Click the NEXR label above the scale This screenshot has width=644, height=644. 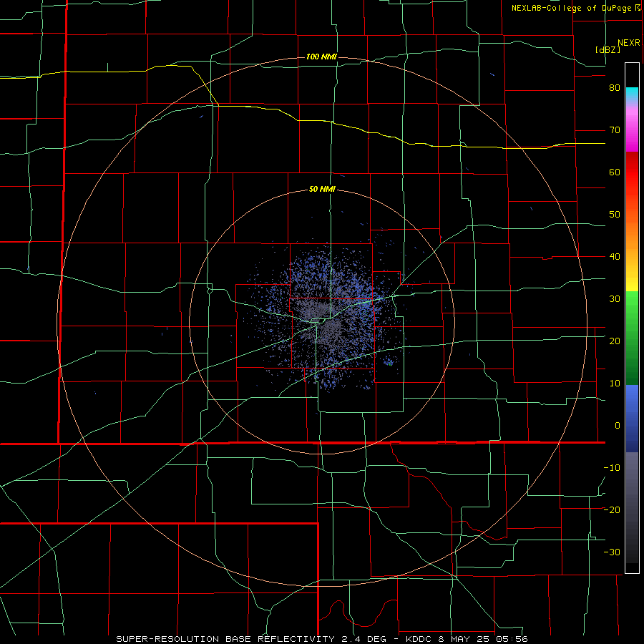click(629, 43)
